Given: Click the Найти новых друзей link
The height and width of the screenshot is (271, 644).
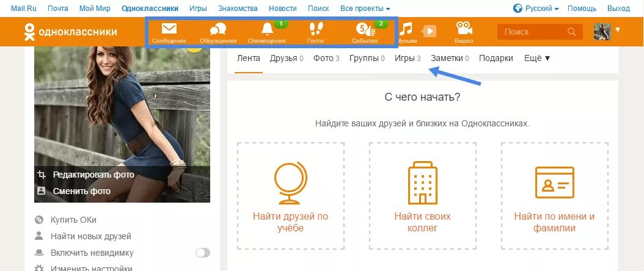Looking at the screenshot, I should [91, 236].
